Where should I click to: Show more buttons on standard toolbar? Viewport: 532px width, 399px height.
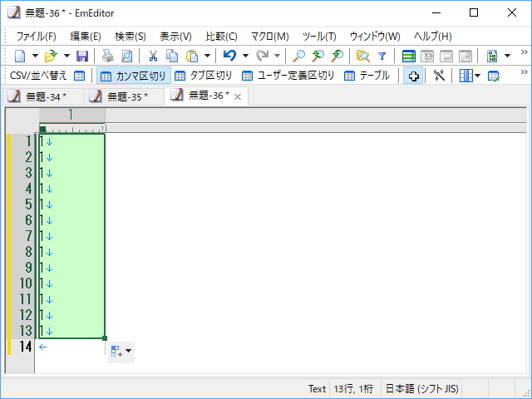point(525,52)
